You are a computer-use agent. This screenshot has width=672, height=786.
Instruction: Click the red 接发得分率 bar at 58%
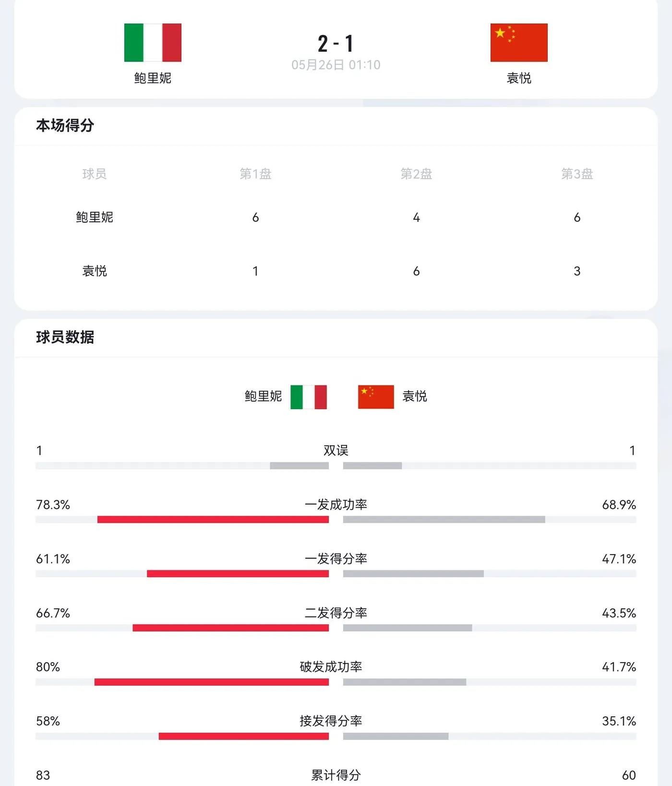pyautogui.click(x=244, y=736)
